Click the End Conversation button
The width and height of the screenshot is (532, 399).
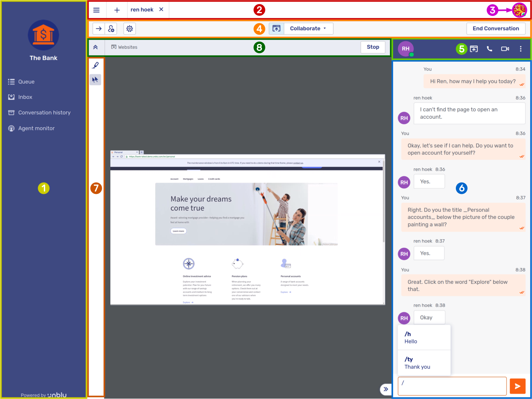[495, 29]
